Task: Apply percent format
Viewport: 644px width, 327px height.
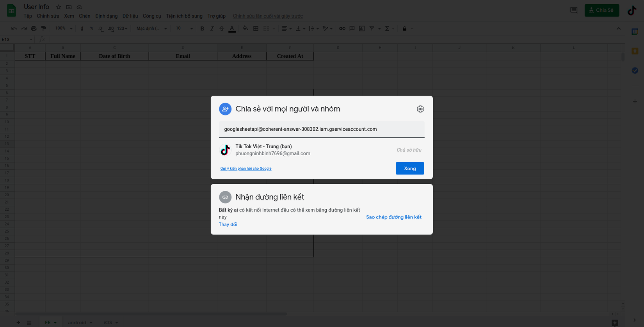Action: coord(91,28)
